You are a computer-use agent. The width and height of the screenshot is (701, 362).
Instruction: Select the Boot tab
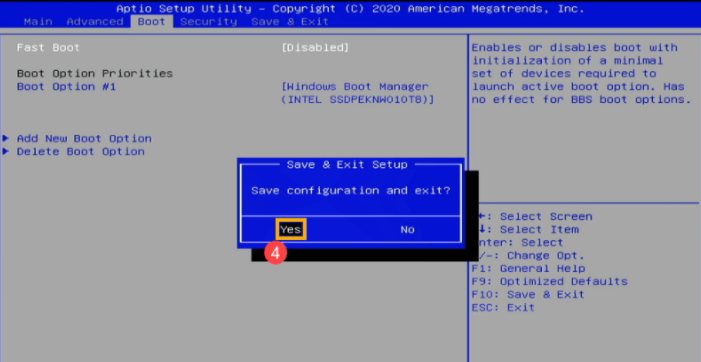[152, 21]
